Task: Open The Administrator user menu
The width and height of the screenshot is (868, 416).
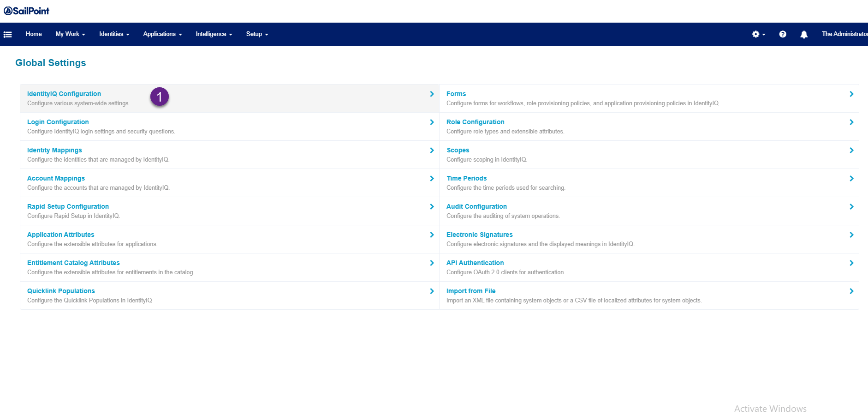Action: click(x=844, y=34)
